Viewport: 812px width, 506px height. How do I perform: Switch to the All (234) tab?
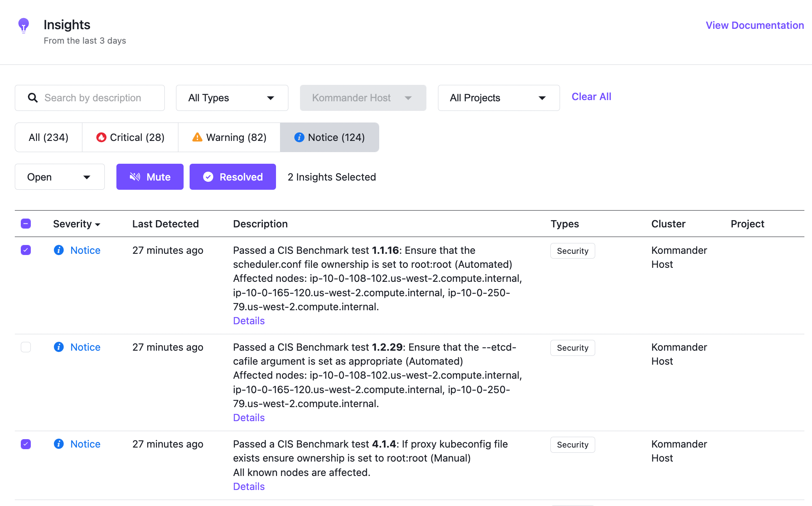tap(48, 137)
